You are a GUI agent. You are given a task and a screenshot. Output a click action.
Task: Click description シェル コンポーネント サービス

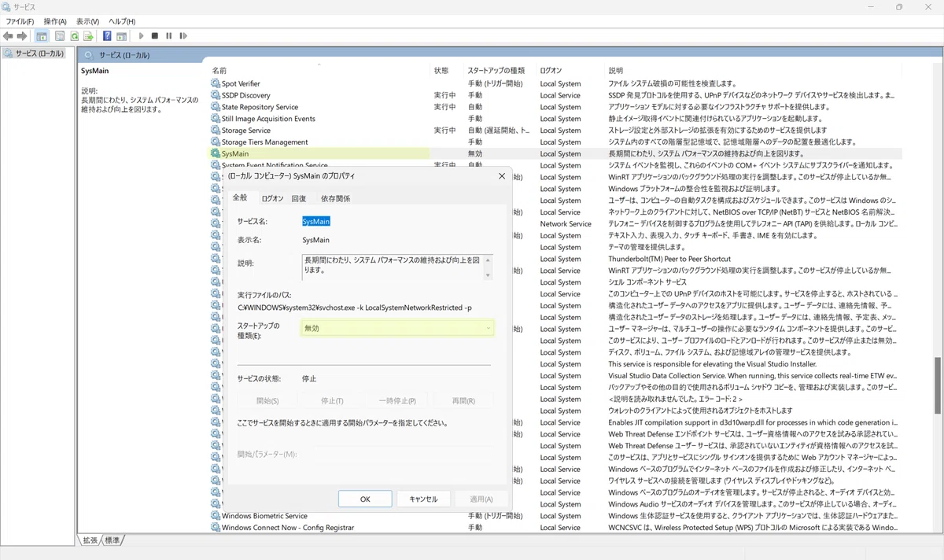[647, 282]
